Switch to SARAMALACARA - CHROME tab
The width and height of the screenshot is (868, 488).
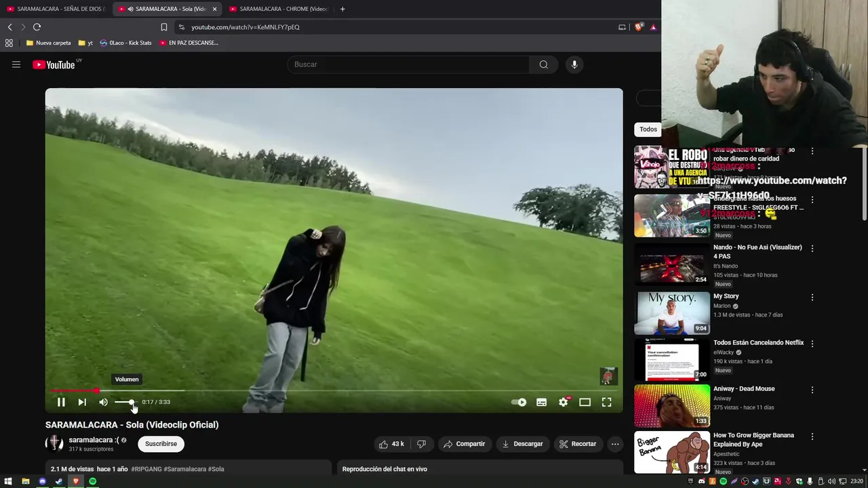[278, 9]
